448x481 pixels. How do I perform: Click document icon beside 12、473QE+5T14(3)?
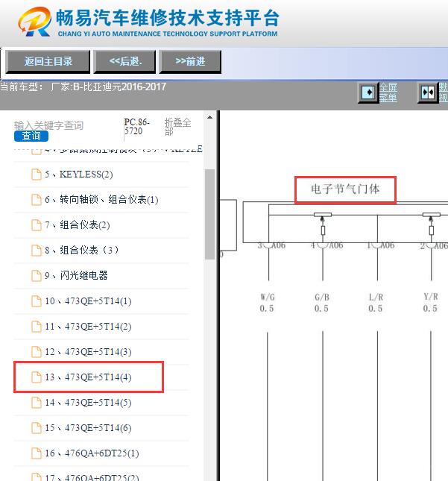pyautogui.click(x=37, y=351)
